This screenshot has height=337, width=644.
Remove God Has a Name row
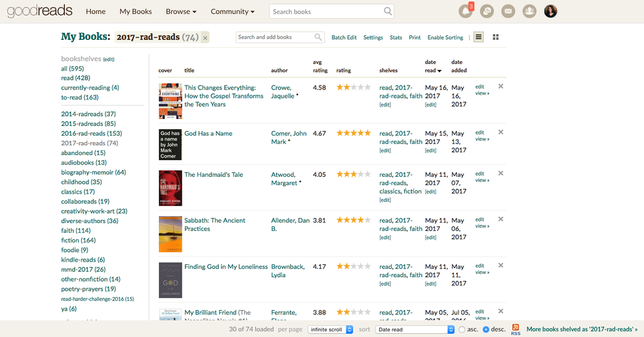pyautogui.click(x=500, y=132)
